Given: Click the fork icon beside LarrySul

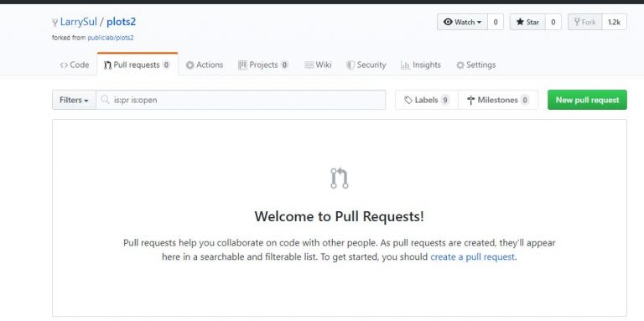Looking at the screenshot, I should [55, 22].
